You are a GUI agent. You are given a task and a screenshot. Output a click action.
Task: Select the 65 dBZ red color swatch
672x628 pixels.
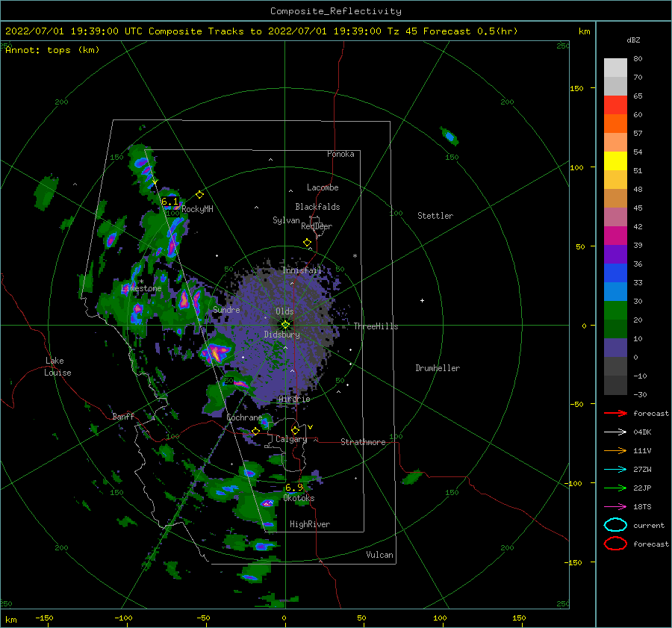[x=615, y=105]
